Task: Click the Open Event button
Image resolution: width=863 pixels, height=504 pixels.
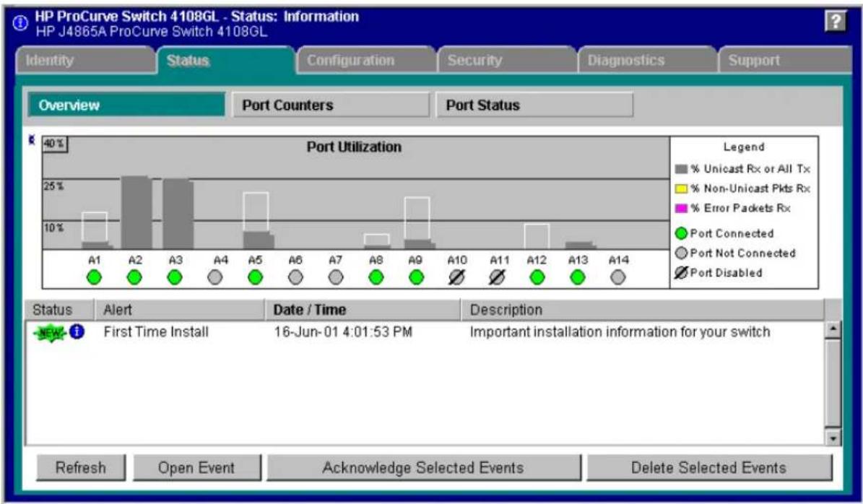Action: click(x=197, y=468)
